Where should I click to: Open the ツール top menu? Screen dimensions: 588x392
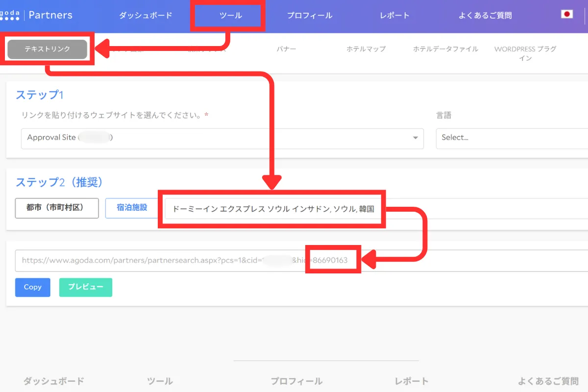click(231, 15)
